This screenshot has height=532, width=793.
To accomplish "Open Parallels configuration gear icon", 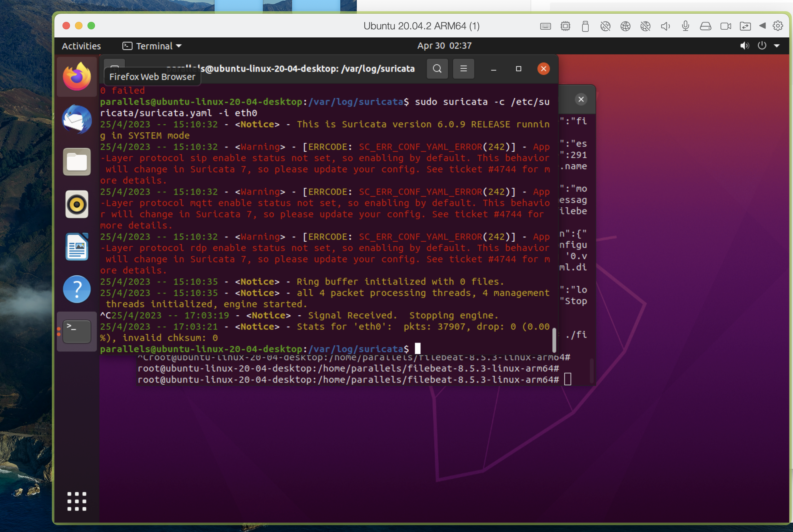I will pyautogui.click(x=778, y=26).
